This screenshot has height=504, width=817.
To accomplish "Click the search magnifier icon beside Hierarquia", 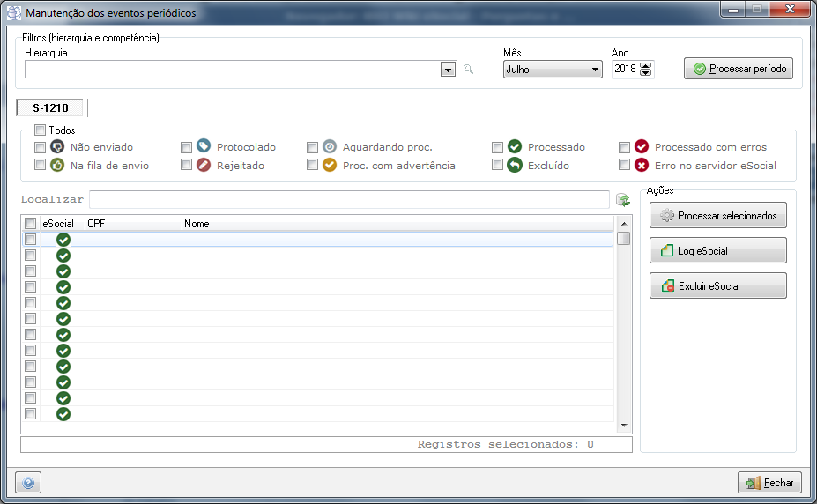I will (468, 70).
